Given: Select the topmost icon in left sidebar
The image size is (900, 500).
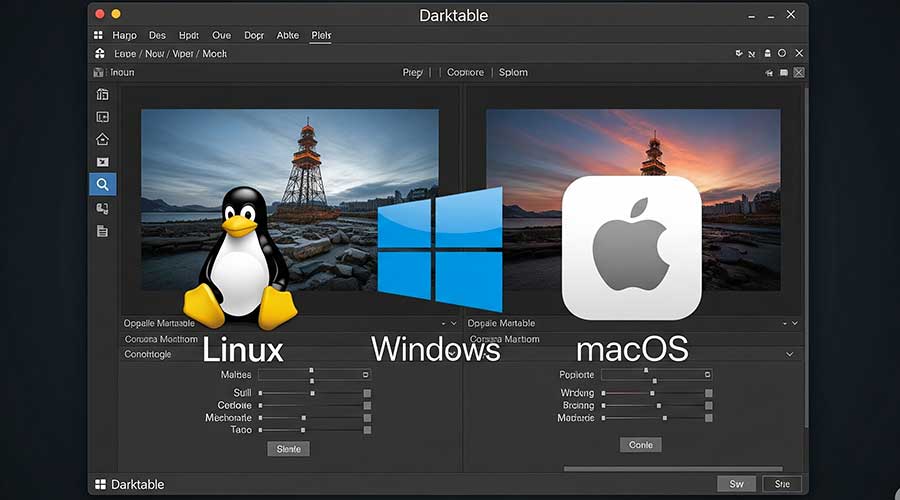Looking at the screenshot, I should [102, 94].
